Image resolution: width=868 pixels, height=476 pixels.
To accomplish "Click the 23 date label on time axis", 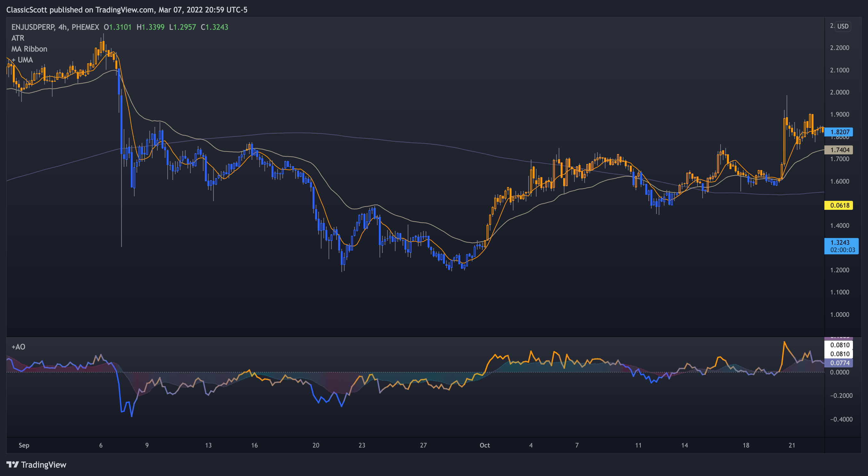I will point(362,445).
